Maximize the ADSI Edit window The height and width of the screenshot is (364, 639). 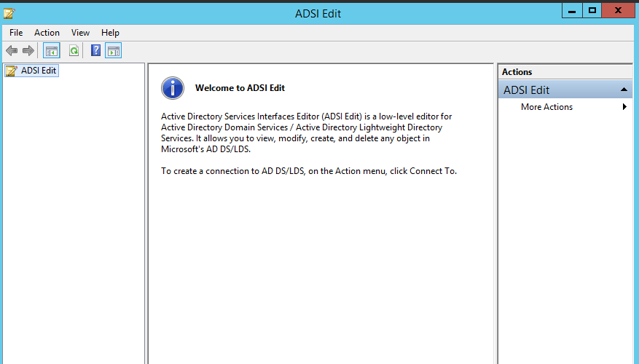pos(592,11)
